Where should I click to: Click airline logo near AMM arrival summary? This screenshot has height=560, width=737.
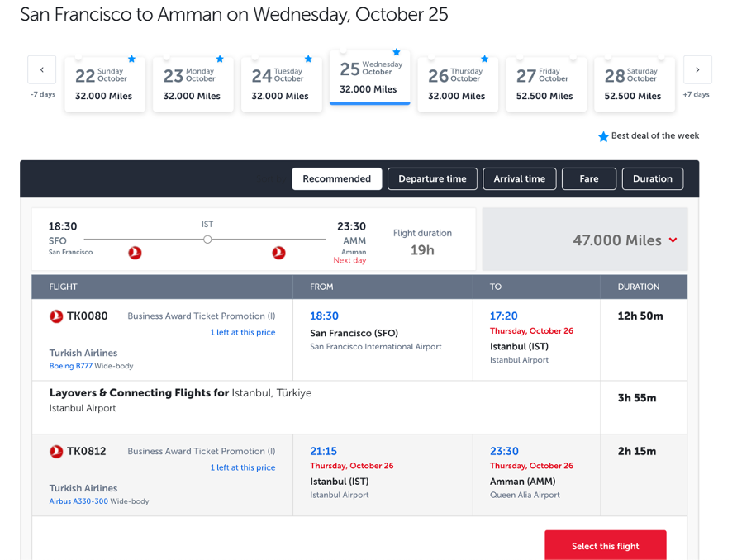click(x=279, y=253)
